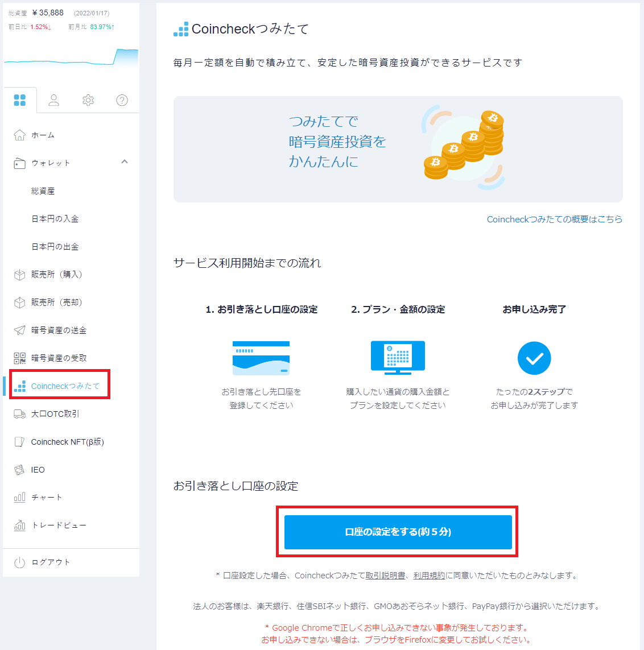Open 販売所（売却） menu item
This screenshot has width=644, height=650.
56,302
